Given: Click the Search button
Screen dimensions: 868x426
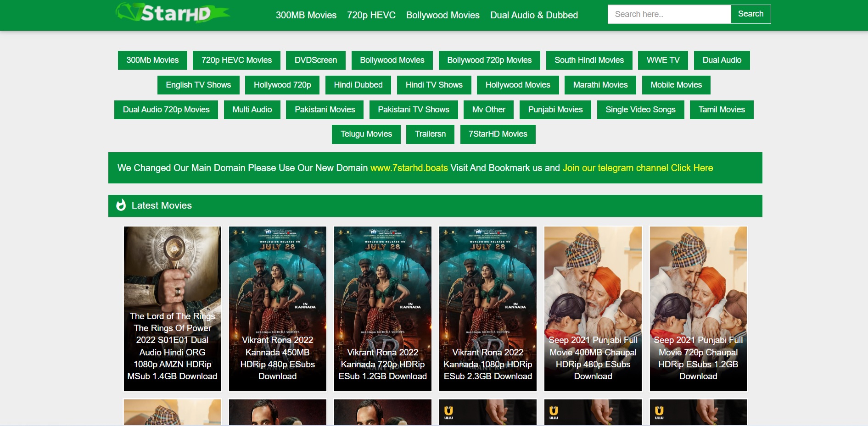Looking at the screenshot, I should (751, 14).
